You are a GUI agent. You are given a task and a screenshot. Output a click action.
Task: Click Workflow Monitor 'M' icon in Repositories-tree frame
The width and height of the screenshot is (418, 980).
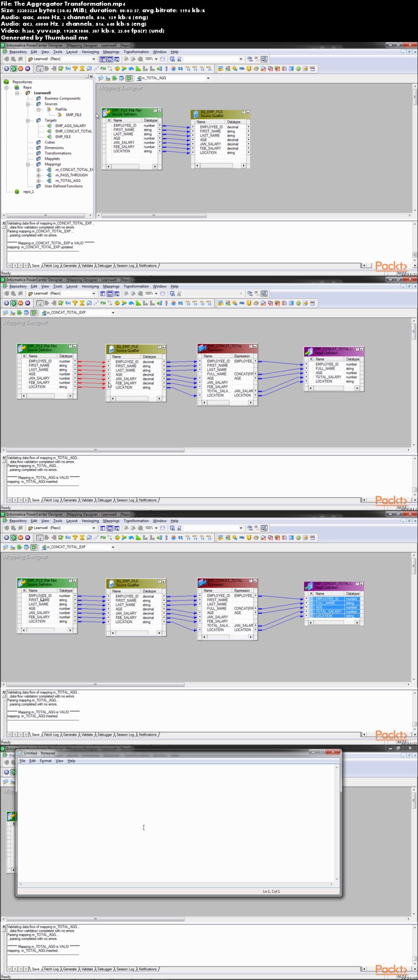(x=28, y=69)
